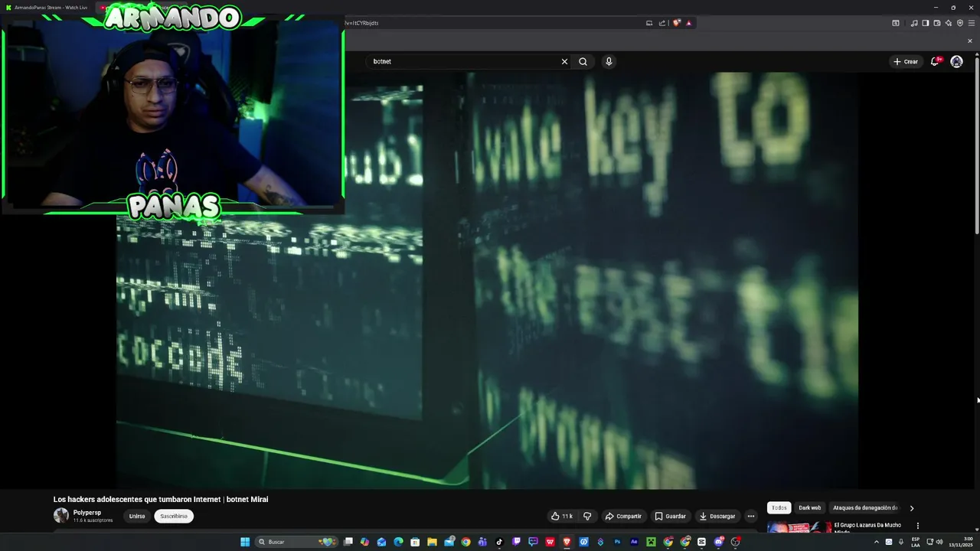Viewport: 980px width, 551px height.
Task: Open Twitch from the taskbar
Action: [517, 542]
